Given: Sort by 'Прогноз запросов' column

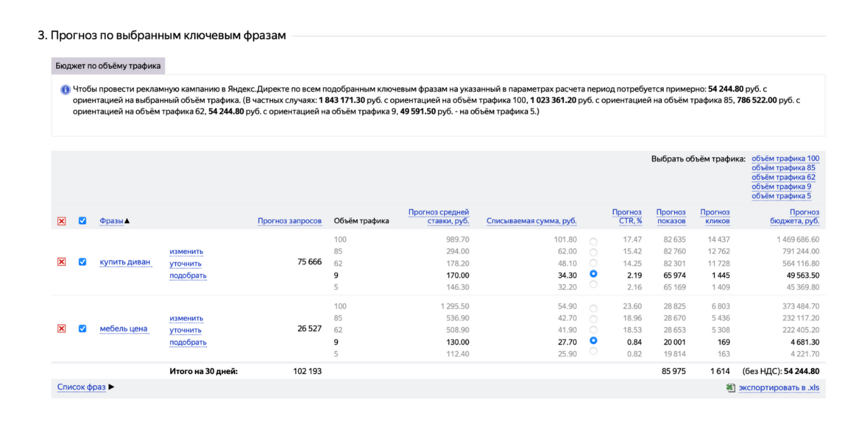Looking at the screenshot, I should point(289,221).
